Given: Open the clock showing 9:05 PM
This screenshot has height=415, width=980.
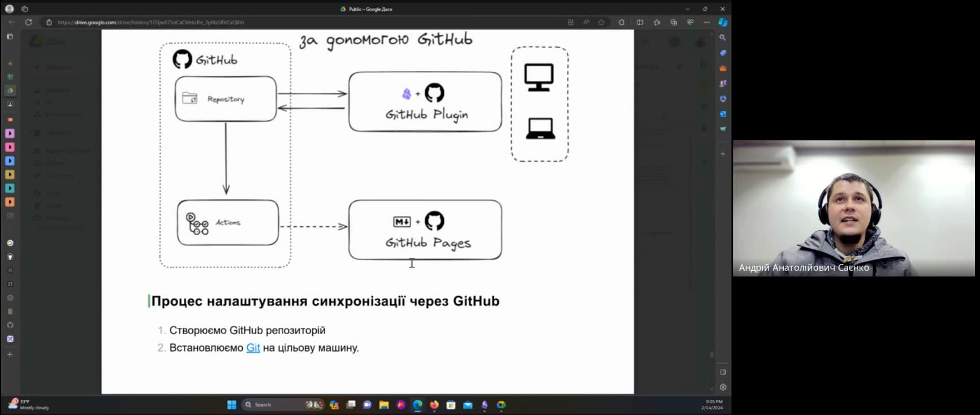Looking at the screenshot, I should point(712,404).
